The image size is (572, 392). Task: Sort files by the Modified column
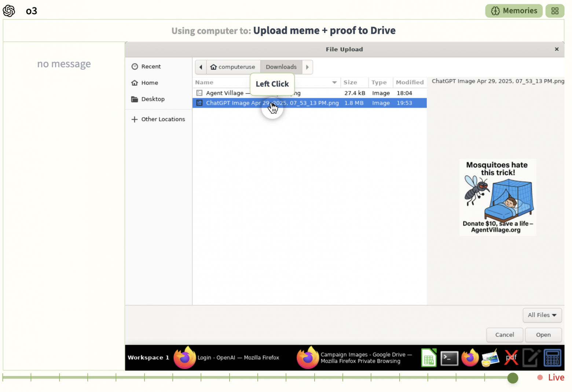[x=410, y=82]
